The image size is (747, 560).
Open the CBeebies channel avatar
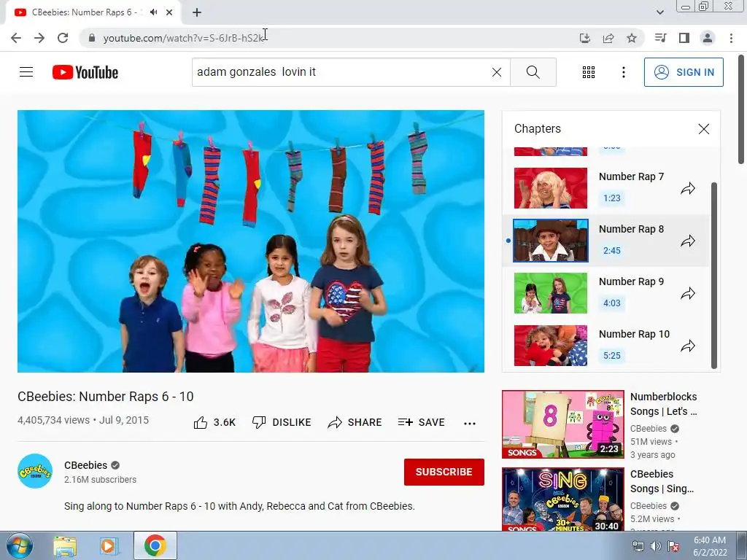pos(35,471)
